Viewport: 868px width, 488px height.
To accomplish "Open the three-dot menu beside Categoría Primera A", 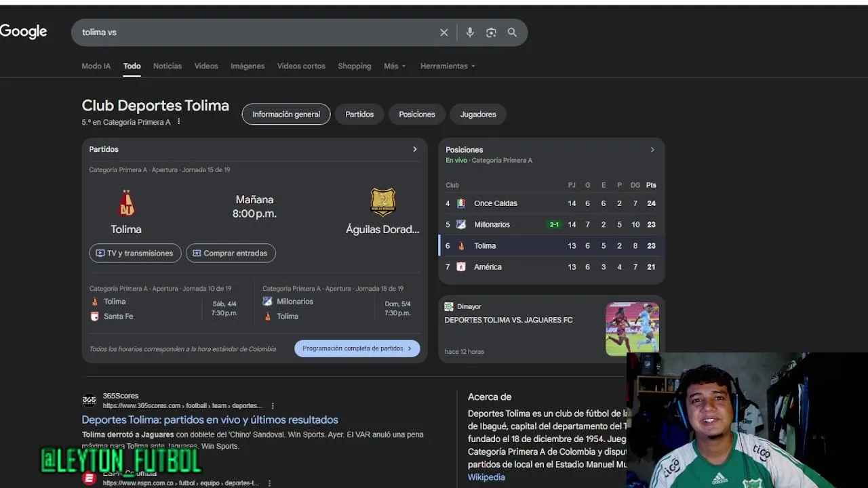I will (x=179, y=122).
